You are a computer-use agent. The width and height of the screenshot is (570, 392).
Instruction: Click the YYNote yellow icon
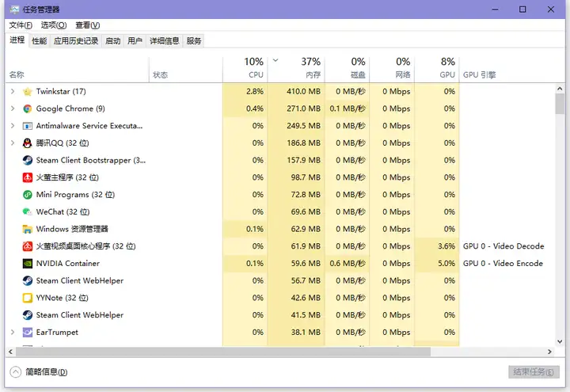click(28, 298)
